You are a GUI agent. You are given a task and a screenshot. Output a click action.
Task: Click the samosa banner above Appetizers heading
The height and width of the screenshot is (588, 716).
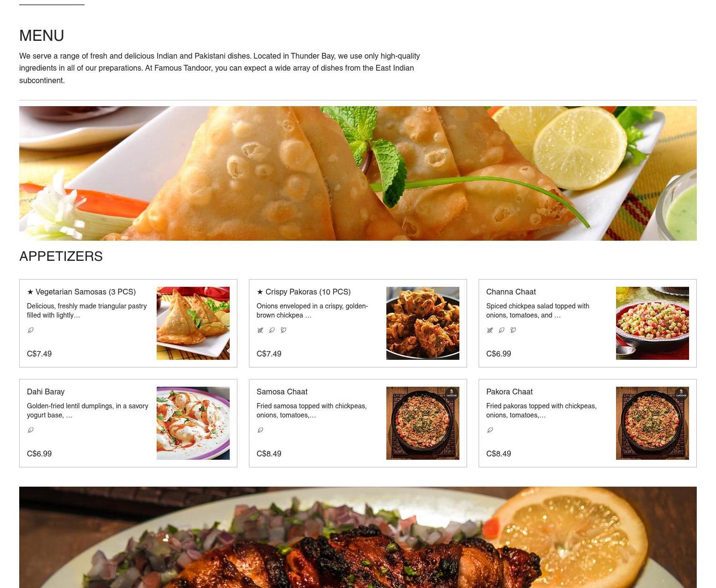(358, 173)
